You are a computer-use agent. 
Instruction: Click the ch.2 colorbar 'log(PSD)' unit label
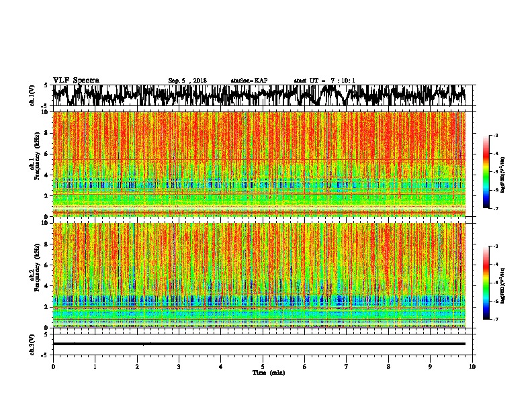(x=503, y=285)
